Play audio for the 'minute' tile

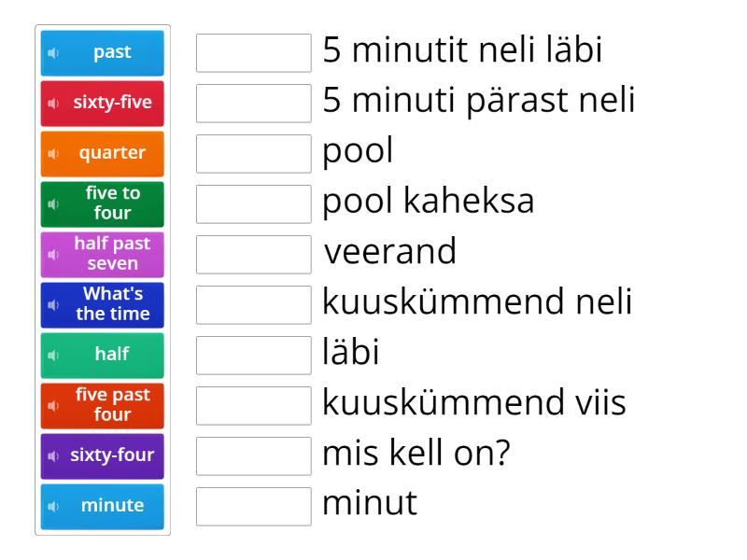[53, 507]
